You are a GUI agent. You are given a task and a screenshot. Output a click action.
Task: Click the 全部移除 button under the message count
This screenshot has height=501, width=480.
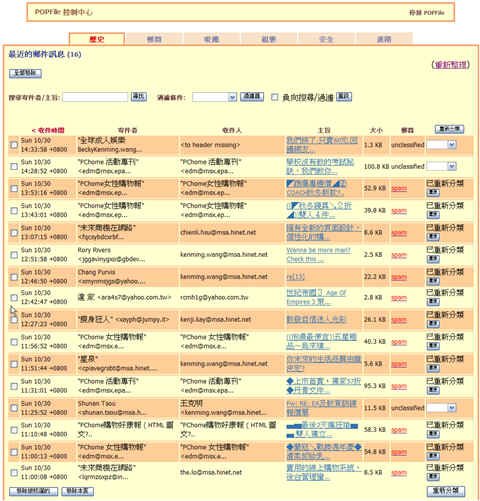[25, 73]
